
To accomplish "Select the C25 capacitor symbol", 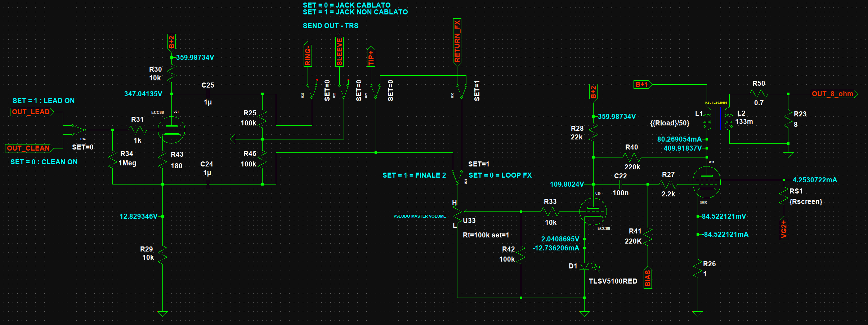I will (x=208, y=94).
